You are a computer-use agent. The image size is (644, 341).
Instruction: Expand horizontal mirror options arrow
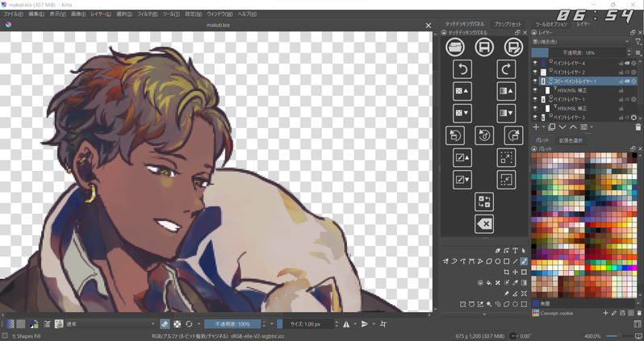(x=355, y=324)
